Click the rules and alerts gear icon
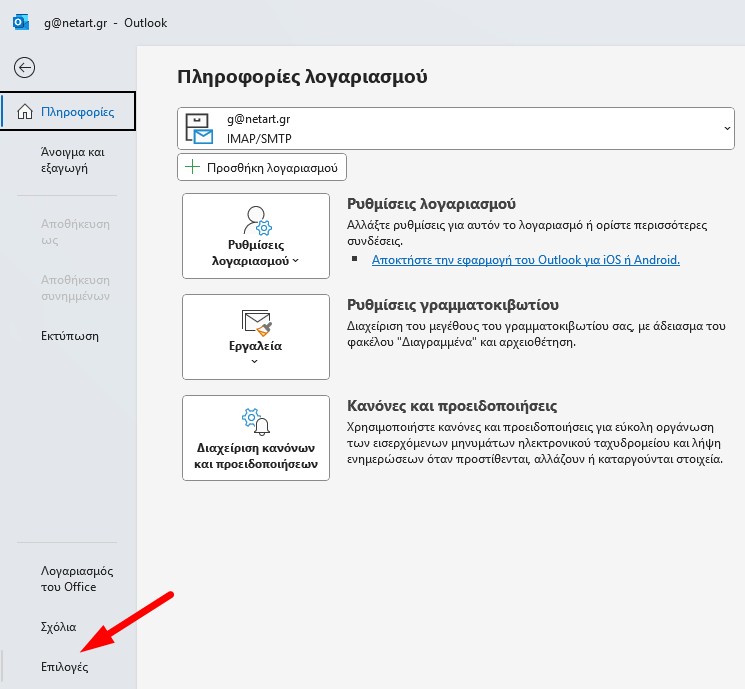This screenshot has height=689, width=745. point(256,418)
